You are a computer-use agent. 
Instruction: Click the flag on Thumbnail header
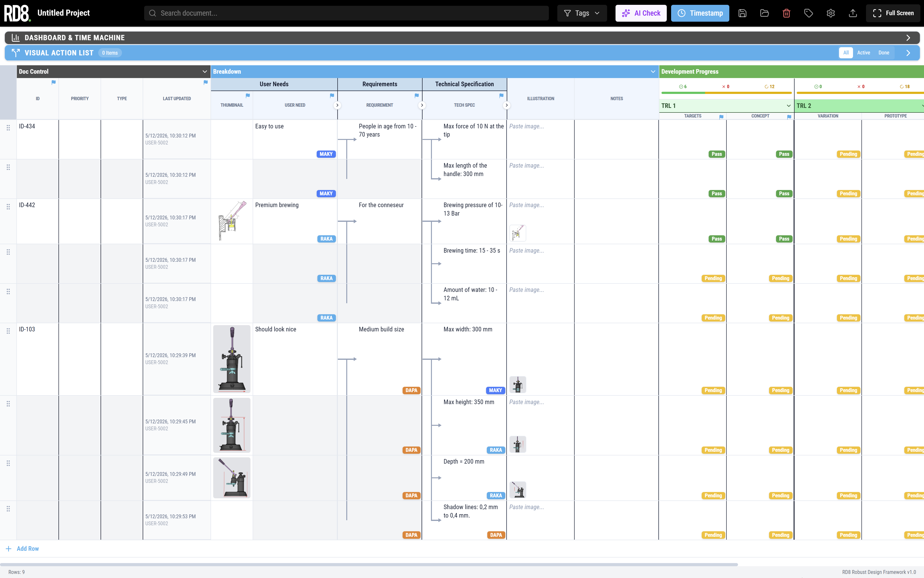(x=248, y=96)
